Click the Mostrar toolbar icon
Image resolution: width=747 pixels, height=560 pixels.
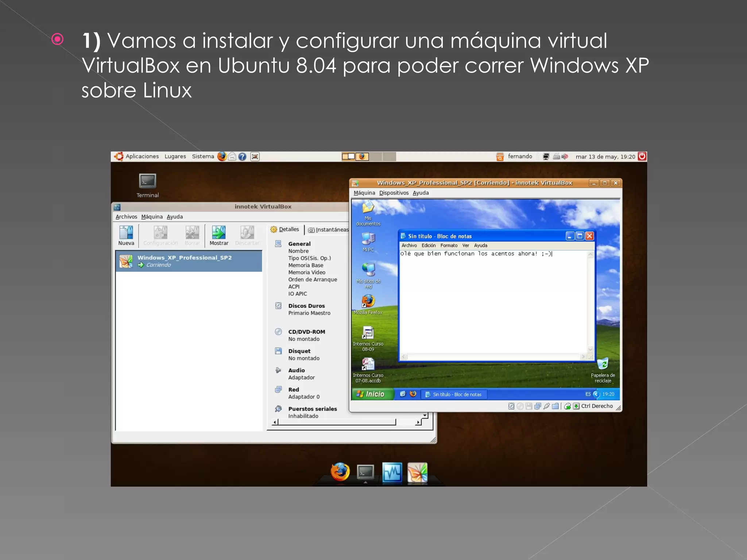(218, 233)
